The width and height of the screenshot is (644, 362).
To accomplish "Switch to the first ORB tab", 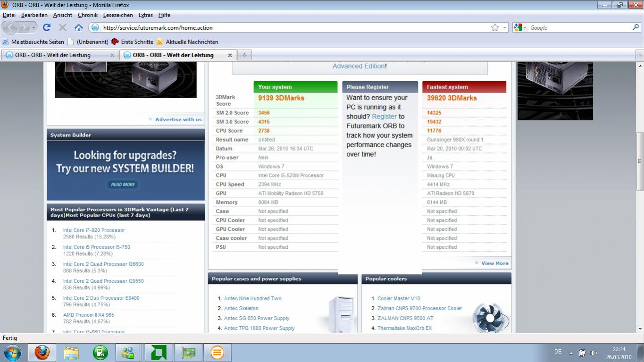I will tap(60, 55).
